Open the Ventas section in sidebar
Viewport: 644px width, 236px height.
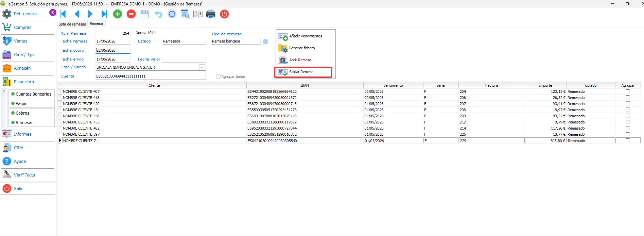pos(28,41)
